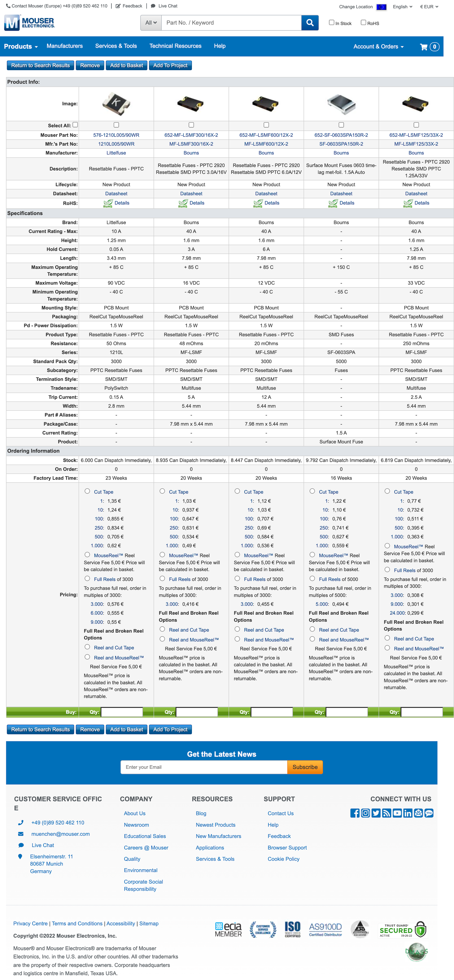
Task: Check the Select All checkbox
Action: tap(75, 124)
